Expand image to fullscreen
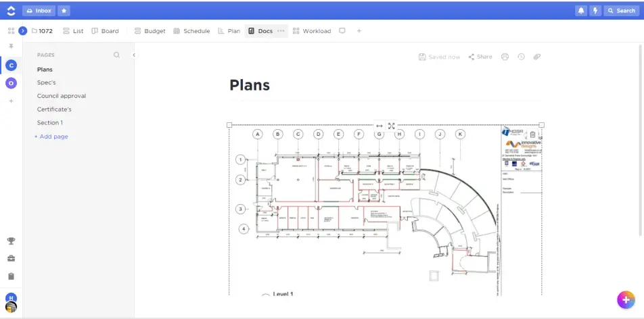Viewport: 644px width, 319px height. coord(392,126)
